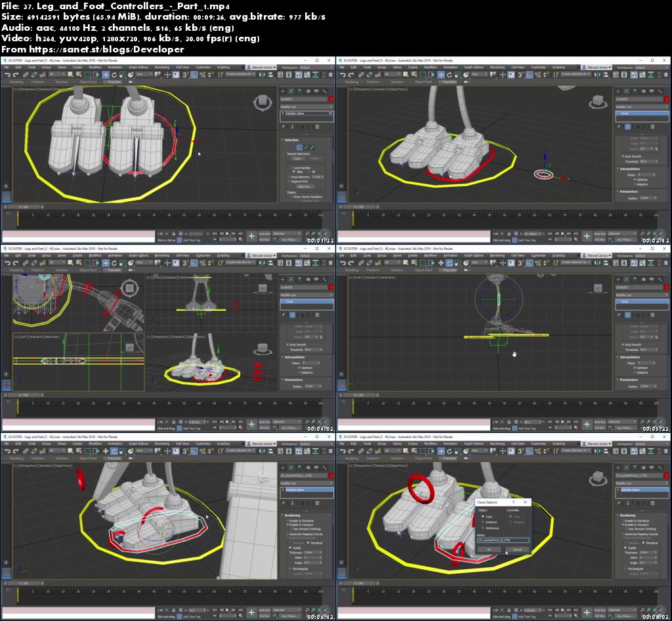Select Instance radio in Clone Options dialog
Screen dimensions: 672x621
click(x=483, y=522)
